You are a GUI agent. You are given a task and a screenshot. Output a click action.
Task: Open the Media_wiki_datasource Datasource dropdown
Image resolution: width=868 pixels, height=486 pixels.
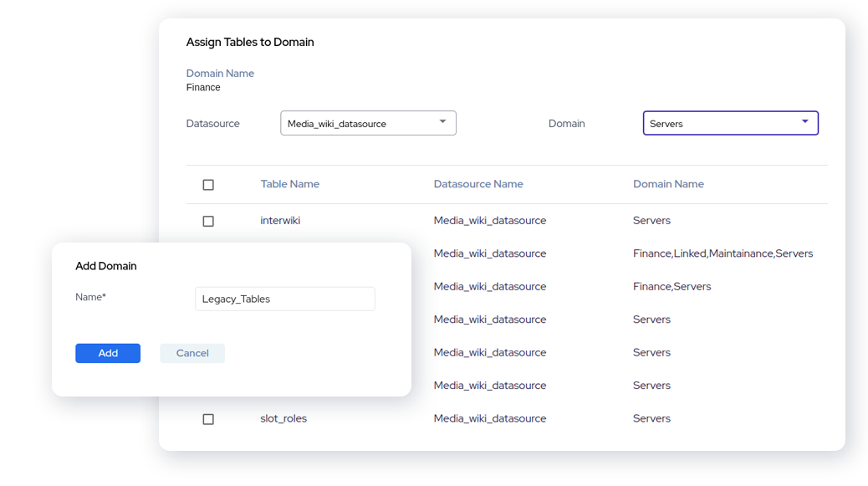(368, 123)
